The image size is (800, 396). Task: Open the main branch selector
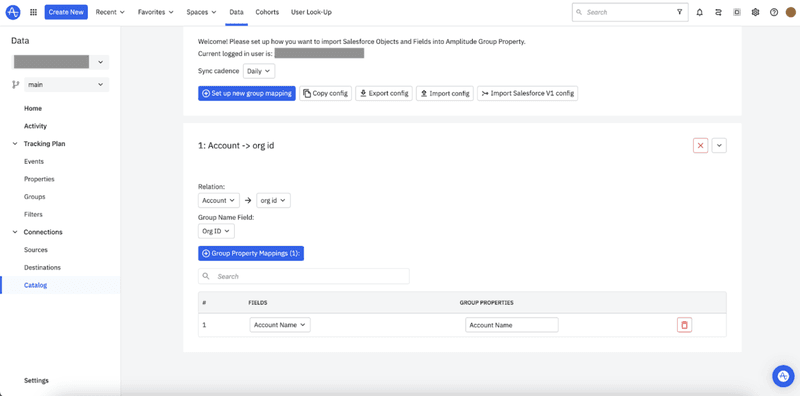point(66,85)
